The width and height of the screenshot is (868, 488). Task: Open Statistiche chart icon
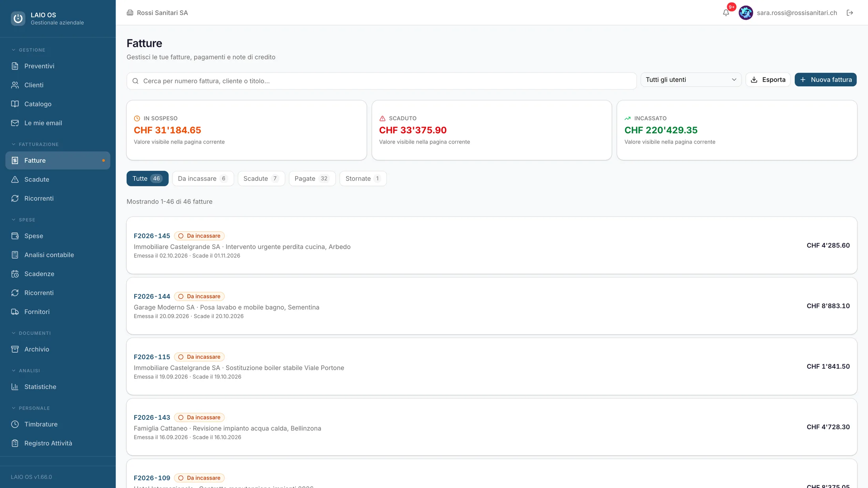tap(15, 387)
